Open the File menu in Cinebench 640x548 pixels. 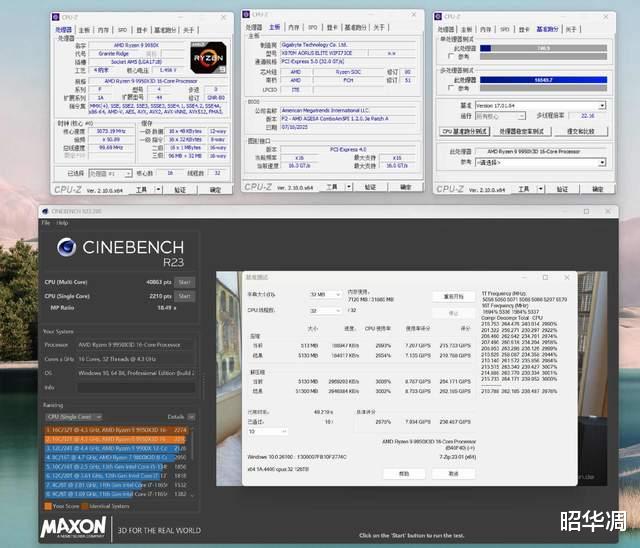46,223
